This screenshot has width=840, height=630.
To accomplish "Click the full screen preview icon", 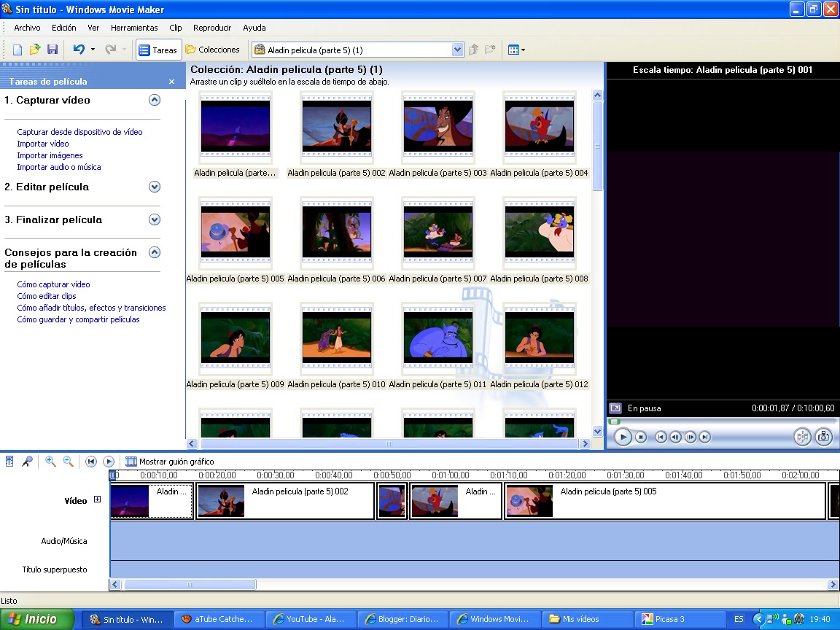I will pos(615,408).
